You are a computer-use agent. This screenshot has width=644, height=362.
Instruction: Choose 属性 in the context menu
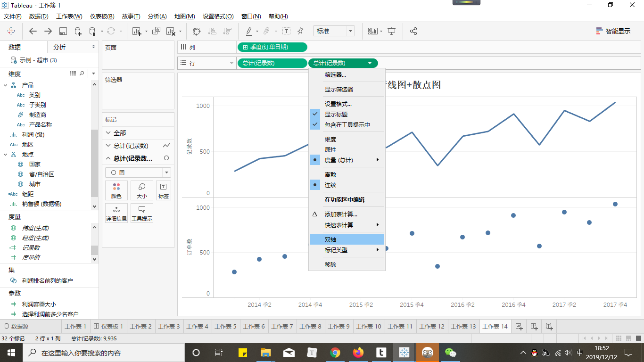(347, 149)
